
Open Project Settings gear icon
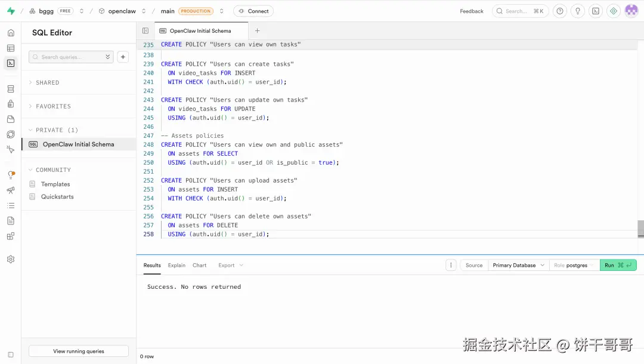(x=11, y=260)
